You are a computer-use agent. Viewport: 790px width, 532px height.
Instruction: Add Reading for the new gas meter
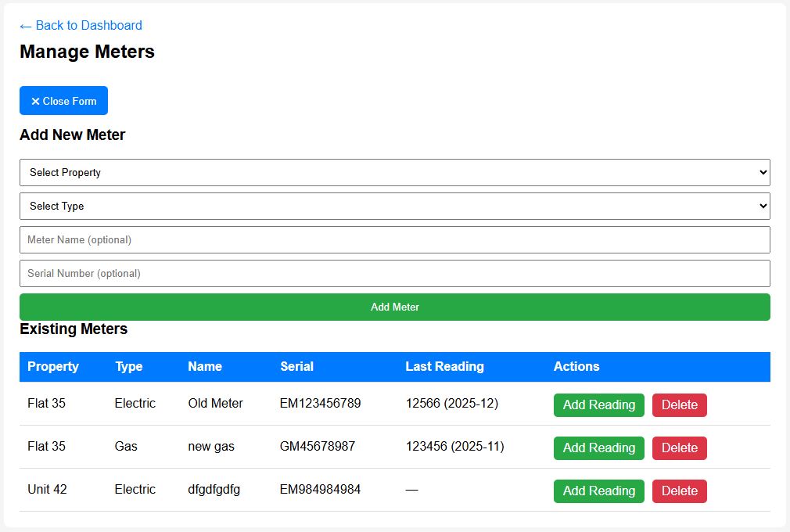(598, 448)
